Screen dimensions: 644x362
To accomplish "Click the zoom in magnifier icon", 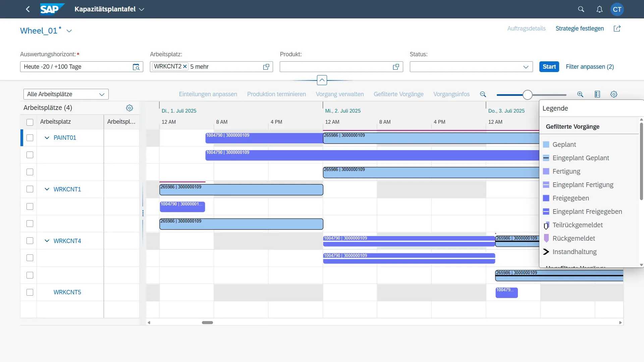I will pyautogui.click(x=580, y=94).
